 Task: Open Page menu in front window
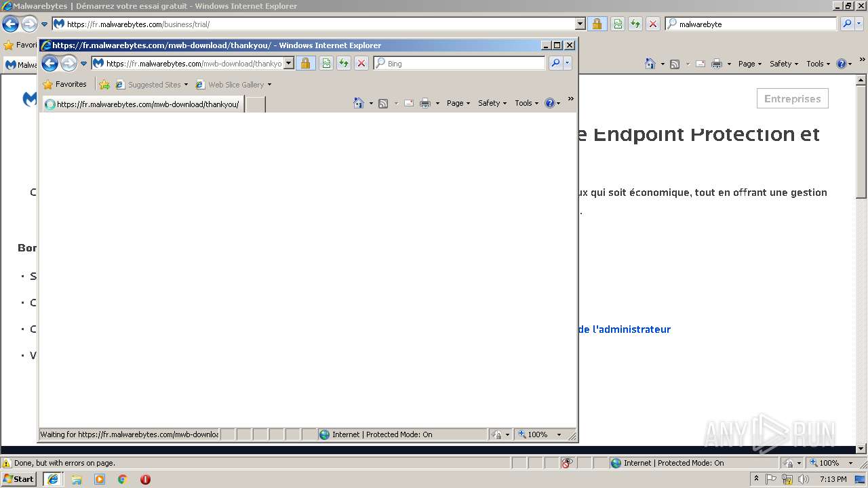(x=458, y=103)
